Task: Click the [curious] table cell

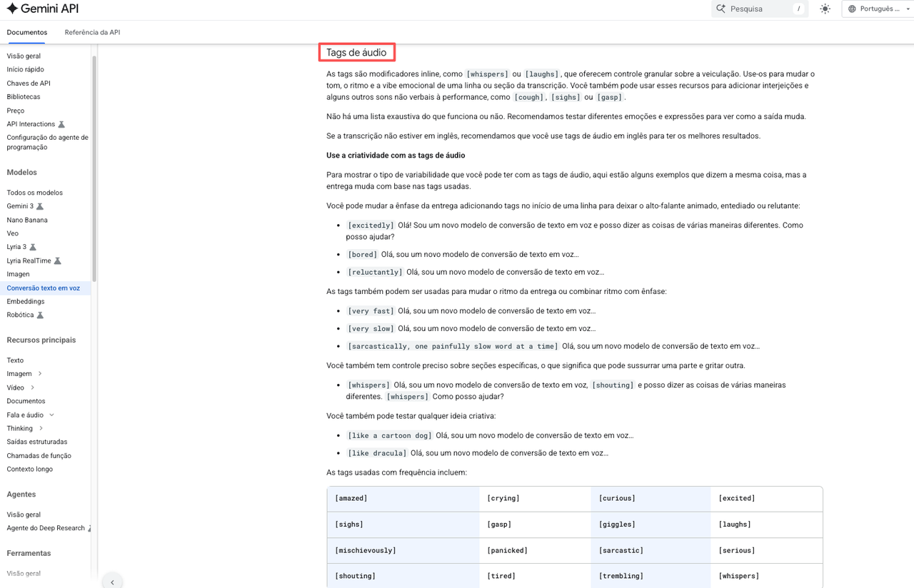Action: pos(651,499)
